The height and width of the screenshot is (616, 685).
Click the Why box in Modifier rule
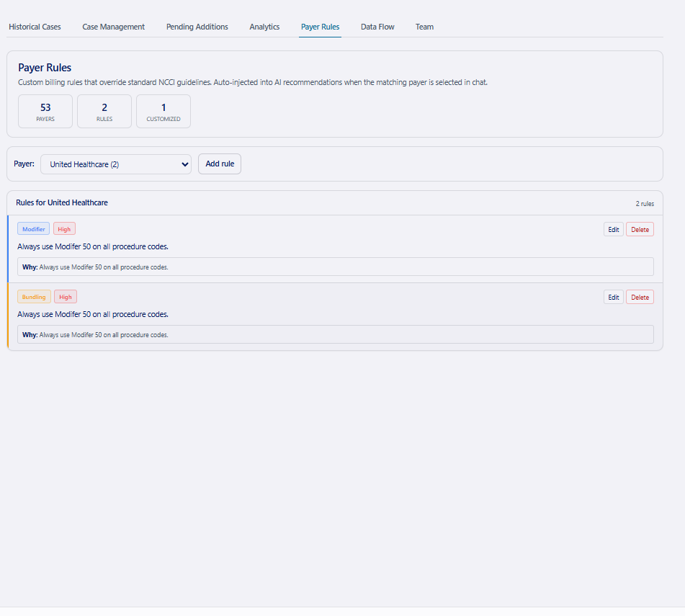(336, 267)
